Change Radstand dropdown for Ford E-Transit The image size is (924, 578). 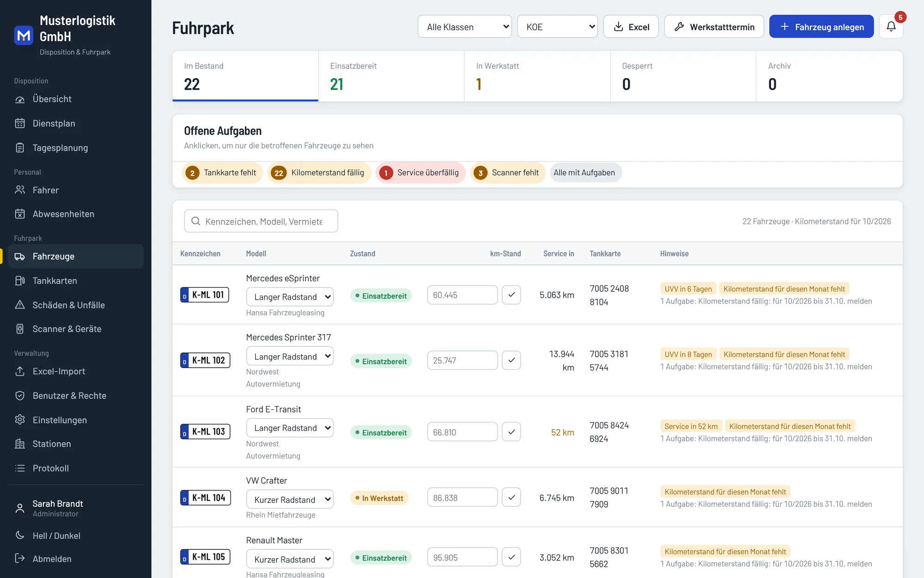[290, 428]
